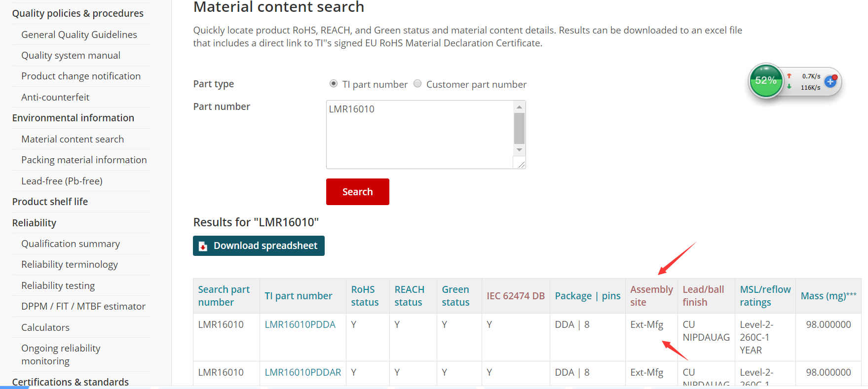
Task: Select the Customer part number radio button
Action: (x=417, y=84)
